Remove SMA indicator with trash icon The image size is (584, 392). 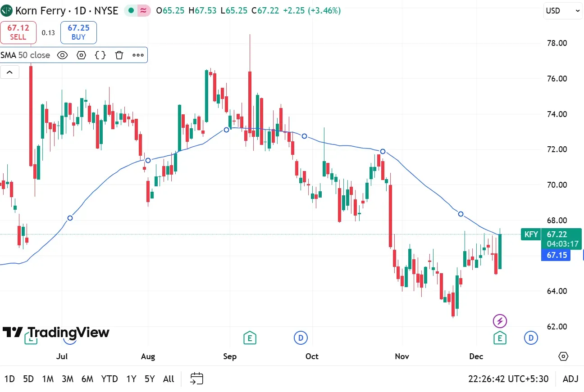(119, 55)
